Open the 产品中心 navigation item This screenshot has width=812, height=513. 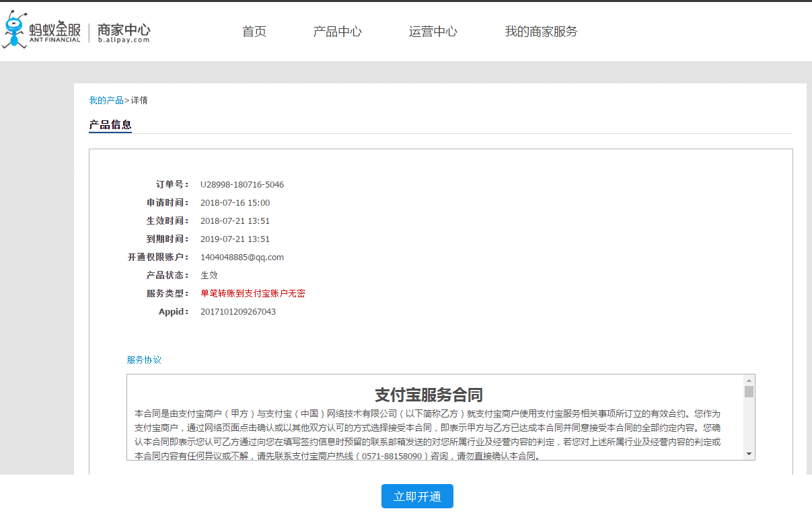pyautogui.click(x=337, y=32)
